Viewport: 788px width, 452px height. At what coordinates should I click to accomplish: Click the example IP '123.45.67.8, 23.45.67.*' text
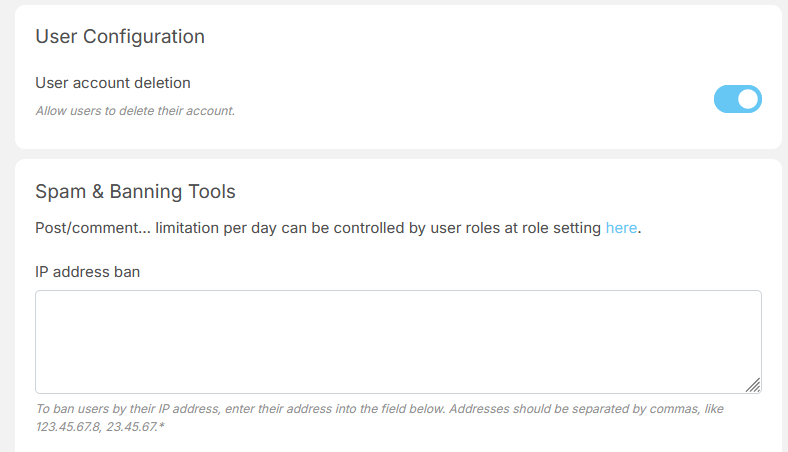tap(100, 427)
